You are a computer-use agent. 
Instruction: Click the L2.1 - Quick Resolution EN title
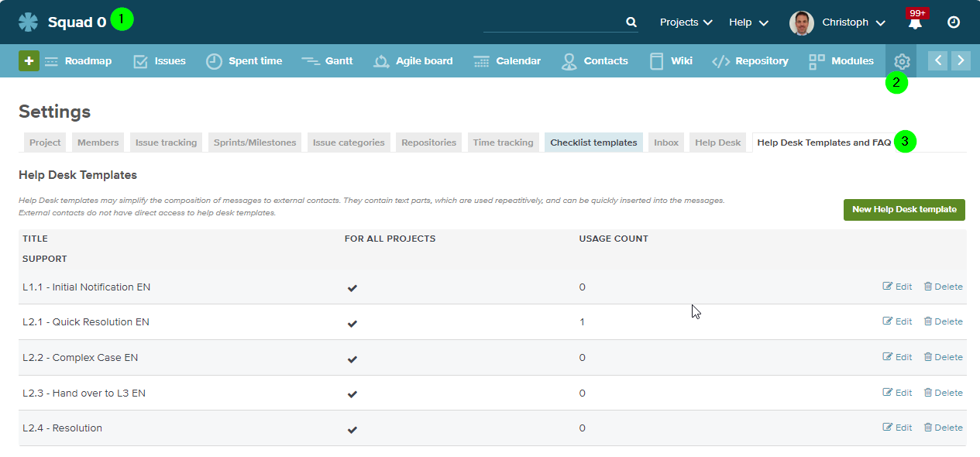(x=86, y=321)
